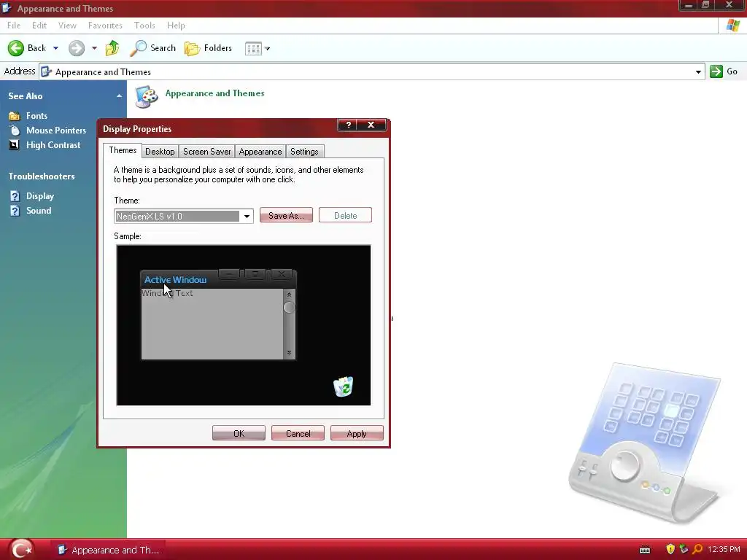Open the Address bar dropdown
This screenshot has height=560, width=747.
pyautogui.click(x=698, y=72)
